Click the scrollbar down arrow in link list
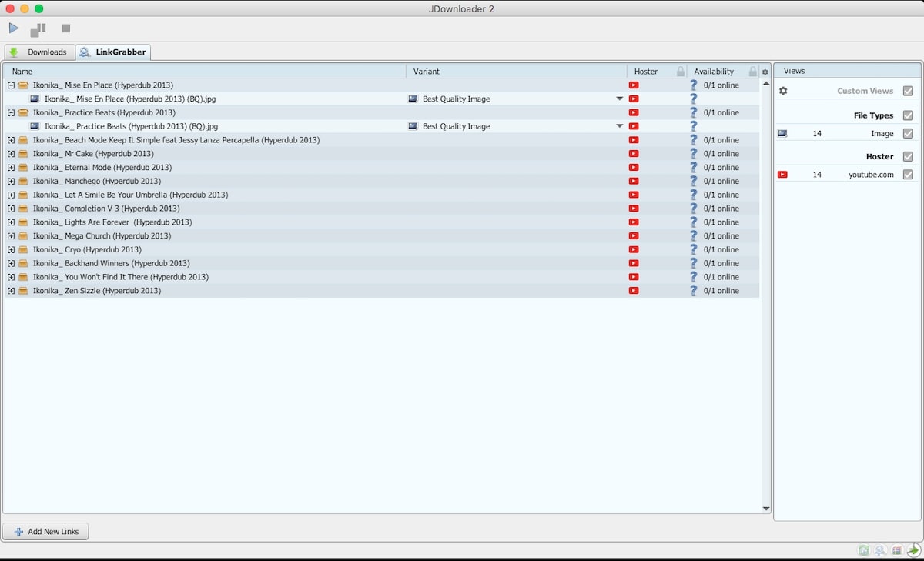Image resolution: width=924 pixels, height=561 pixels. tap(765, 509)
